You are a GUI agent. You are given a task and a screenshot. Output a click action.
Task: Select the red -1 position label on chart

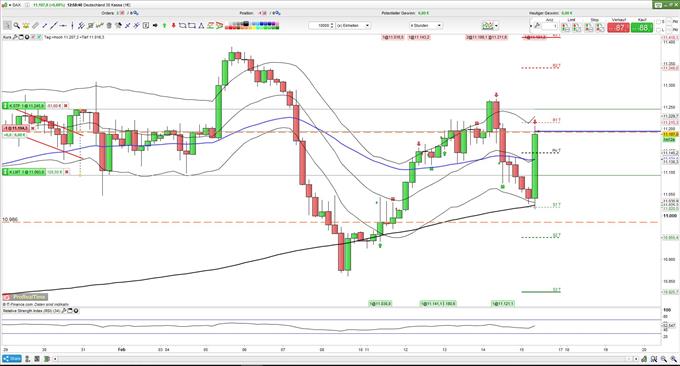click(x=16, y=128)
